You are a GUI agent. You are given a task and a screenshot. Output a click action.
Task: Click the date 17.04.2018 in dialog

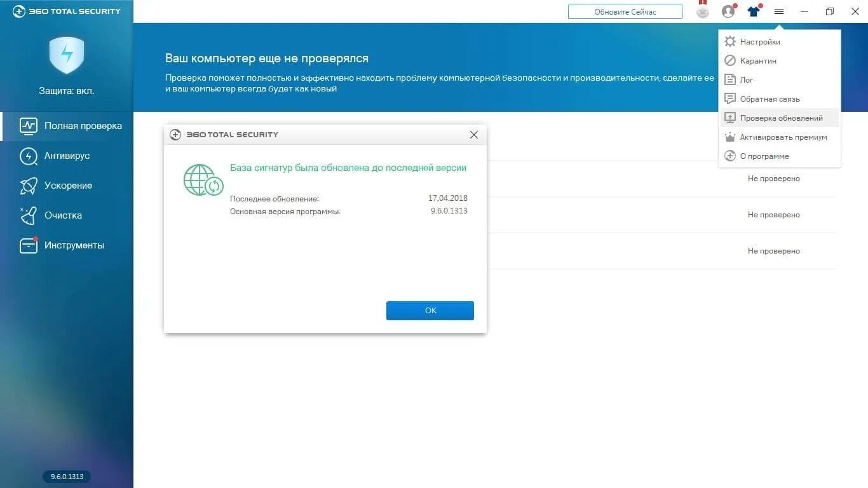(447, 198)
